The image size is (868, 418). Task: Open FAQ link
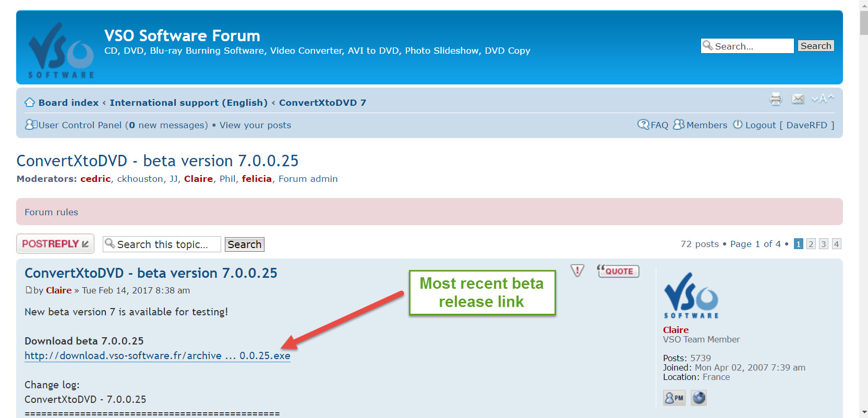tap(659, 125)
